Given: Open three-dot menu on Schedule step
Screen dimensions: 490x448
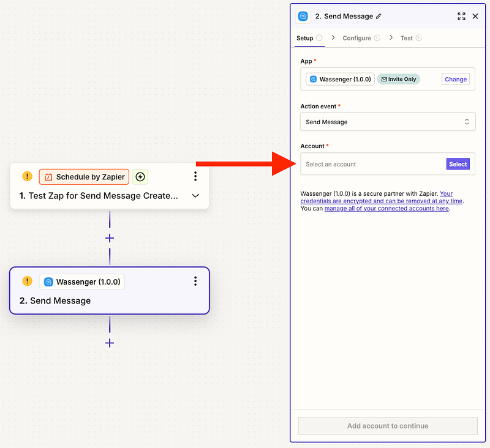Looking at the screenshot, I should (195, 176).
